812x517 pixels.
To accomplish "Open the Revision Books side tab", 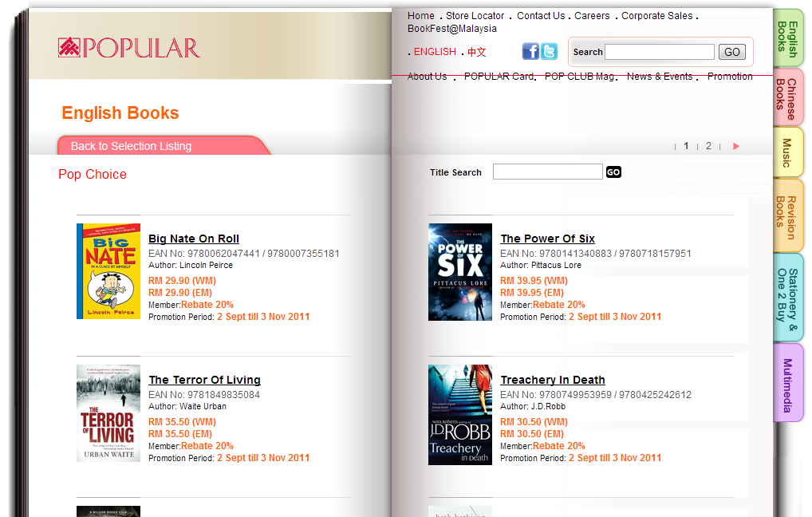I will pos(787,216).
